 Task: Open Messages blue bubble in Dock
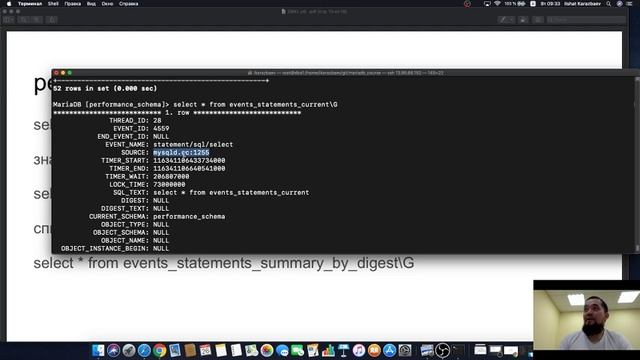[x=282, y=350]
